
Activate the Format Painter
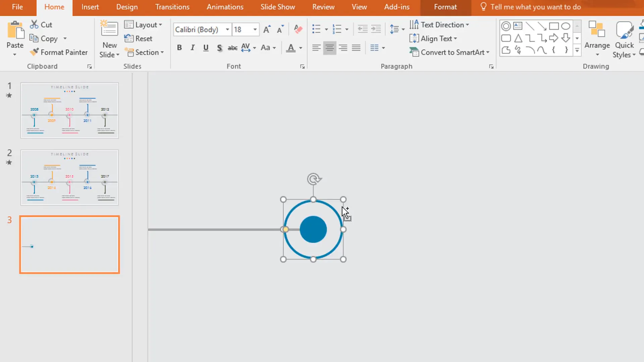tap(59, 52)
